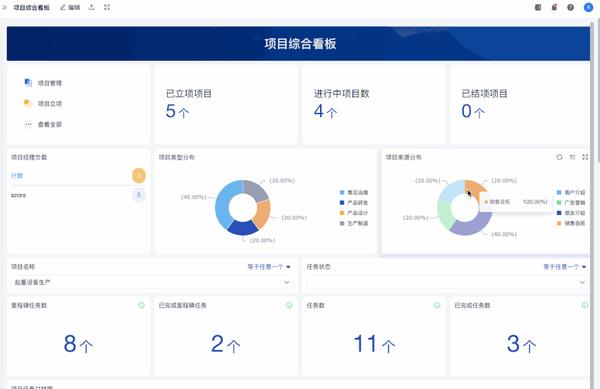Click info icon on 任务数 card
The image size is (600, 389).
point(437,305)
